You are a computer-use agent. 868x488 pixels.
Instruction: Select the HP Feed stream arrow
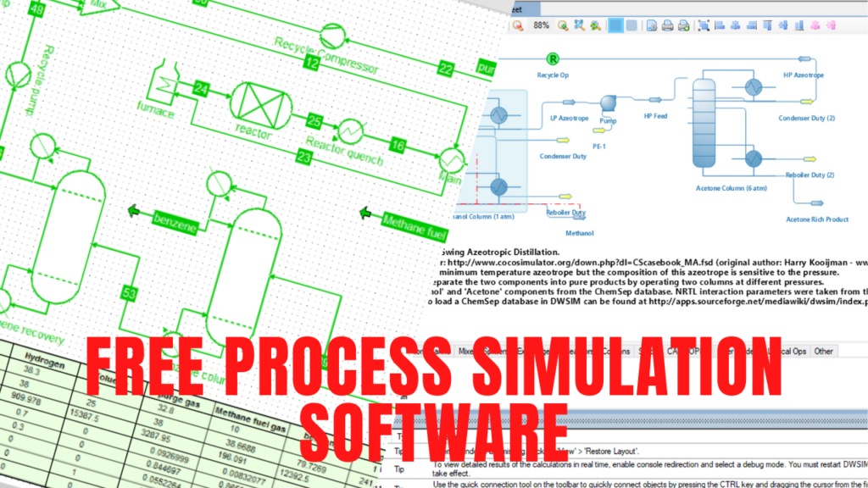655,100
